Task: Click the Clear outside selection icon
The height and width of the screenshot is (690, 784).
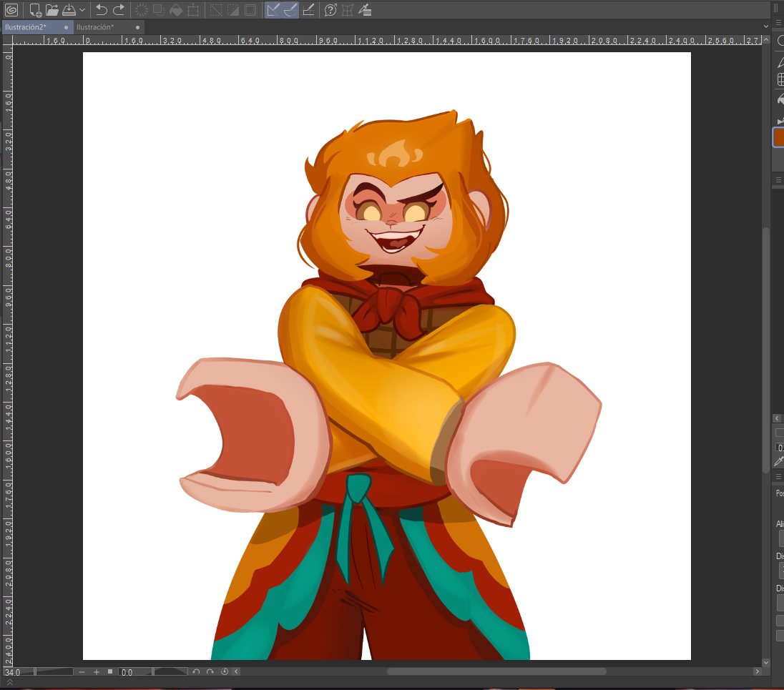Action: (159, 9)
